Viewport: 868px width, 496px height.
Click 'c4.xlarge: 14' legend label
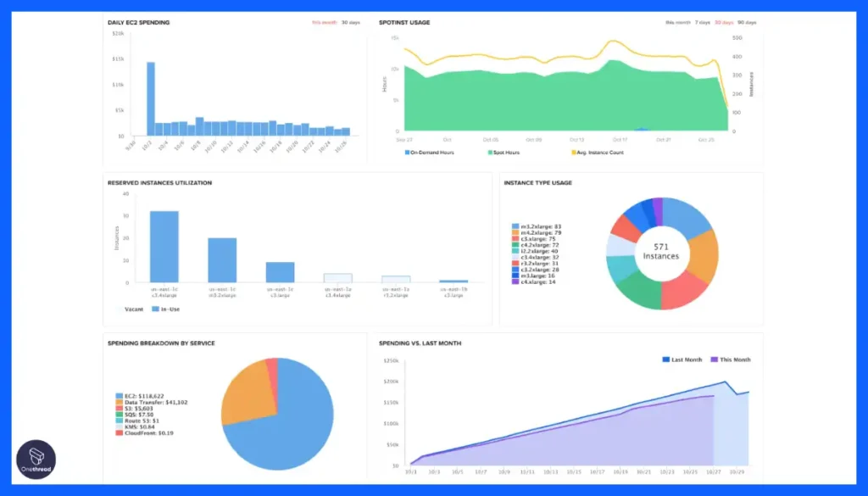[x=538, y=281]
